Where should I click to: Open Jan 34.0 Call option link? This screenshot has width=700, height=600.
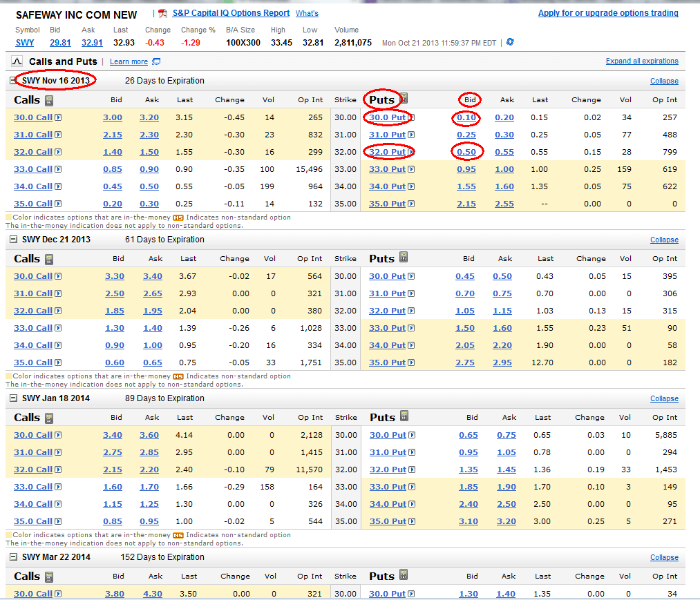(x=33, y=505)
